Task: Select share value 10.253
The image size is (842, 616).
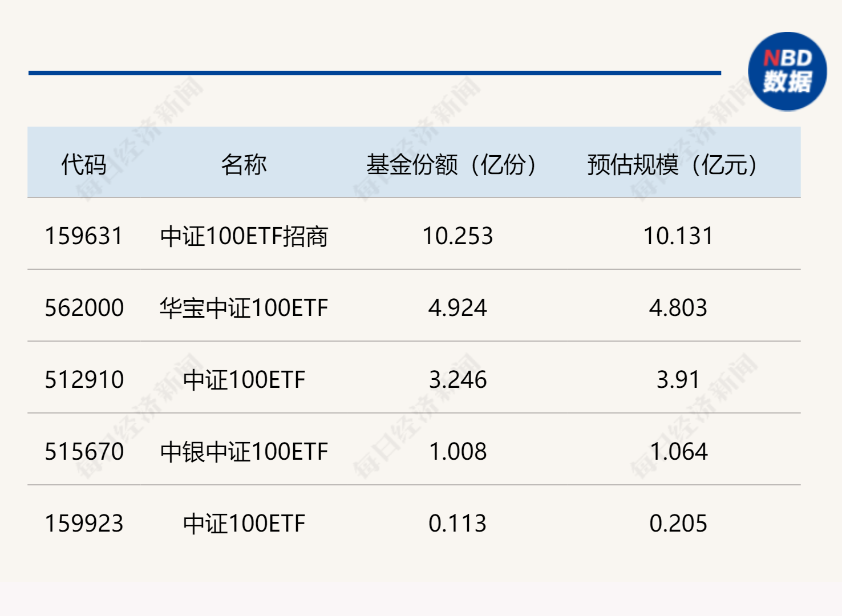Action: pos(458,236)
